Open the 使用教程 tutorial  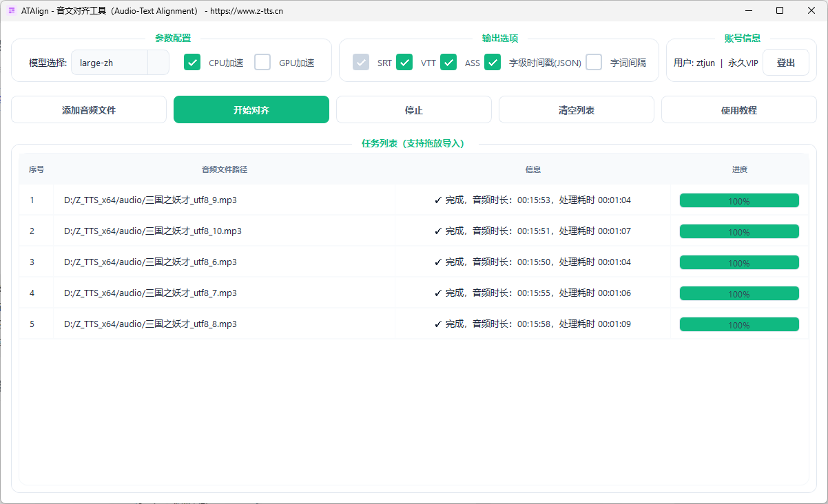click(739, 109)
